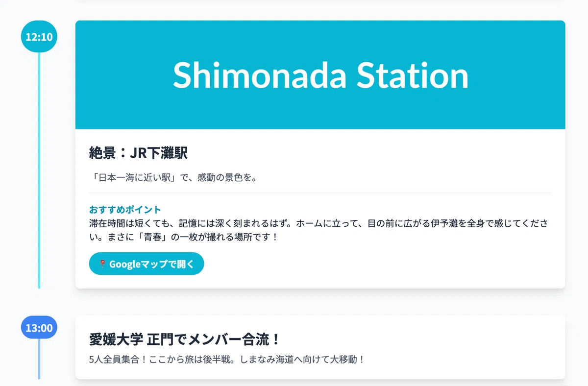Open the Googleマップで開く button
Screen dimensions: 588x386
pos(146,264)
